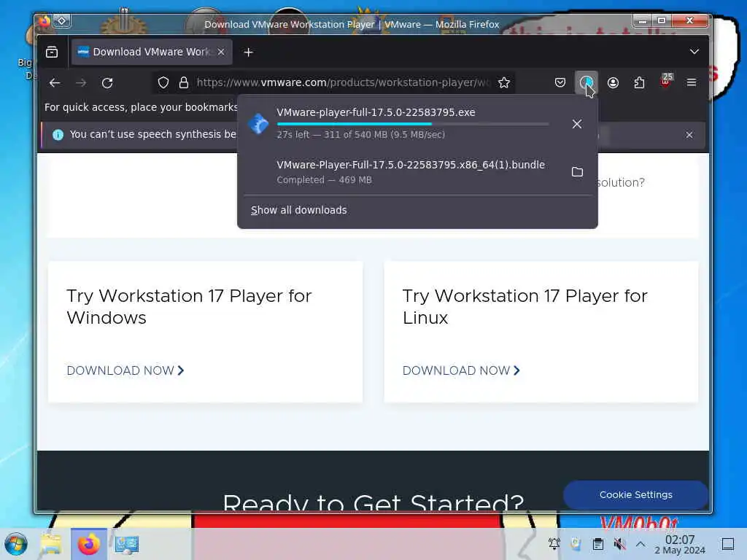The height and width of the screenshot is (560, 747).
Task: Save page to Pocket
Action: coord(560,83)
